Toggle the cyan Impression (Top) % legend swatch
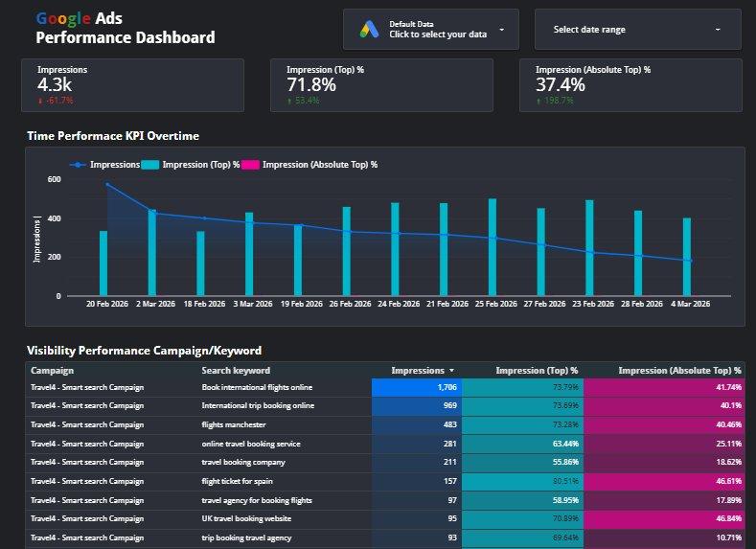This screenshot has height=549, width=756. tap(149, 165)
